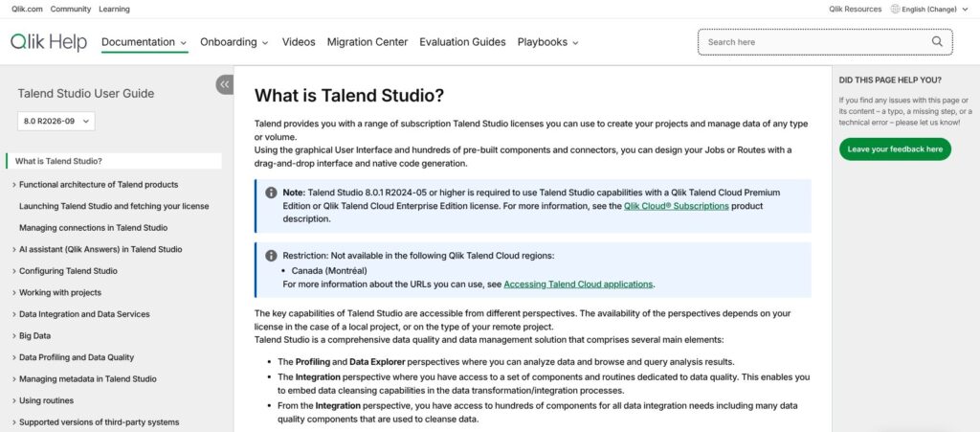The width and height of the screenshot is (980, 432).
Task: Expand Data Profiling and Data Quality
Action: [x=14, y=357]
